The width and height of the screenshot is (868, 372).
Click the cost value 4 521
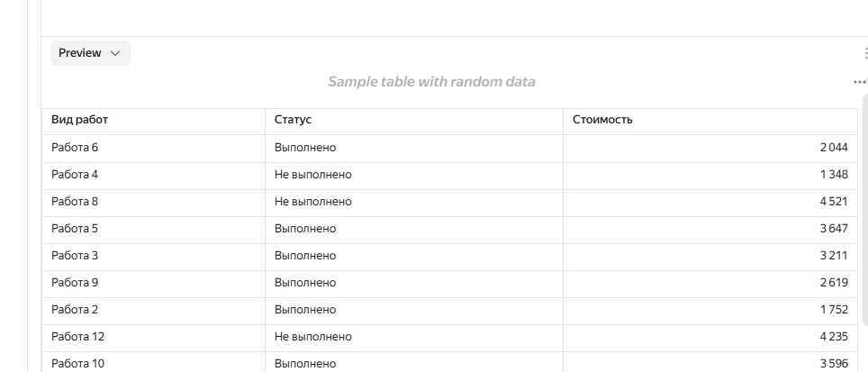pyautogui.click(x=834, y=202)
